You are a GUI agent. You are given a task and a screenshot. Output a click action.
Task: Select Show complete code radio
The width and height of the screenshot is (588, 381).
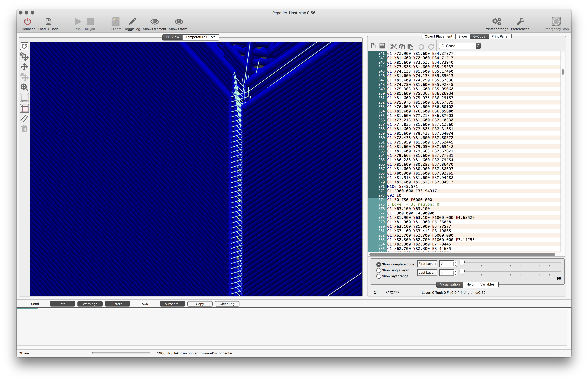[379, 264]
